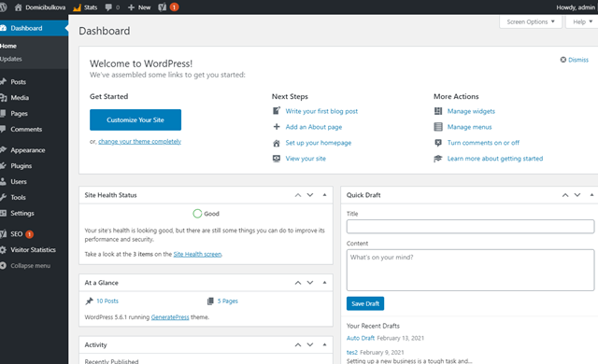The image size is (598, 364).
Task: Click the WordPress logo in the admin bar
Action: [3, 7]
